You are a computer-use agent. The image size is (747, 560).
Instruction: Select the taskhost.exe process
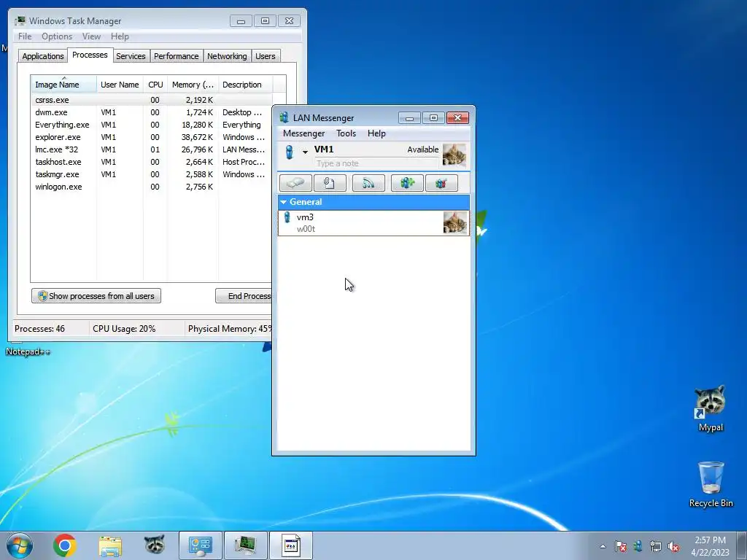(152, 162)
